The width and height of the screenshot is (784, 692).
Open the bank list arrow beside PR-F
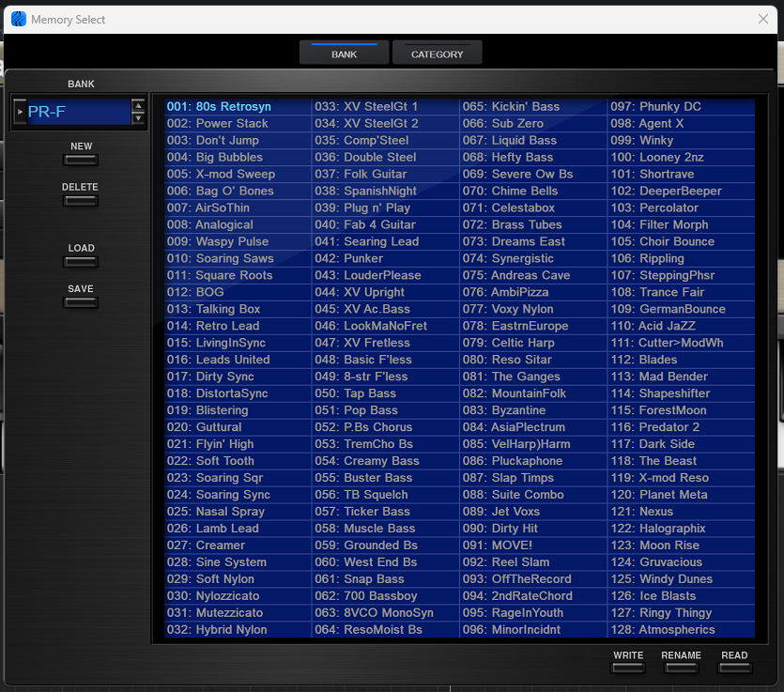[21, 112]
